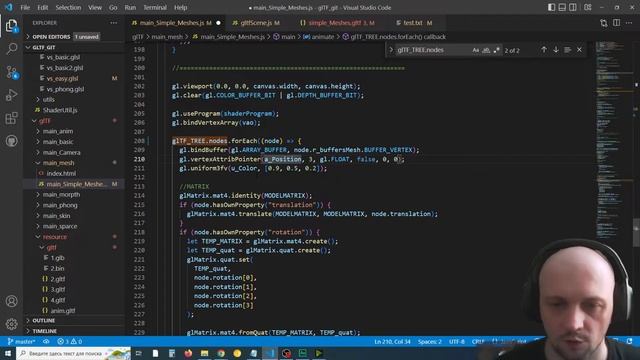The height and width of the screenshot is (360, 640).
Task: Toggle Use Regular Expression in find widget
Action: click(x=496, y=50)
